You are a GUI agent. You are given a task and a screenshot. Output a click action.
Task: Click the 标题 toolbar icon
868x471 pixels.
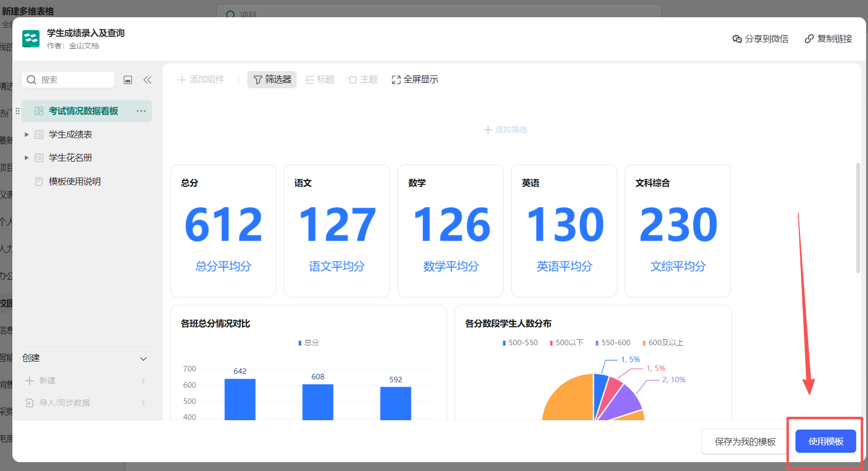point(310,80)
